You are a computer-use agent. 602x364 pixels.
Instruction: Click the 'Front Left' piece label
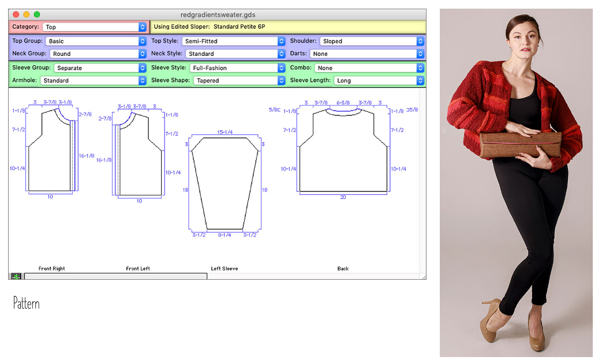[x=138, y=268]
